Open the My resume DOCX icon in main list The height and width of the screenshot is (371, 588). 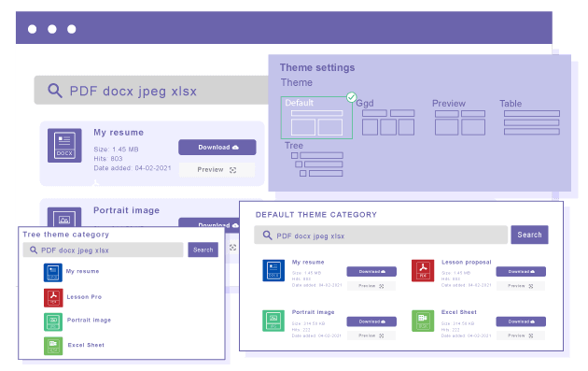(64, 146)
